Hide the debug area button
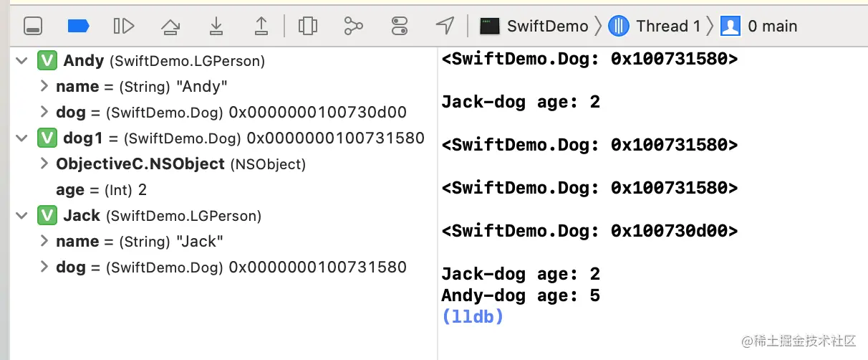Viewport: 868px width, 360px height. tap(33, 27)
